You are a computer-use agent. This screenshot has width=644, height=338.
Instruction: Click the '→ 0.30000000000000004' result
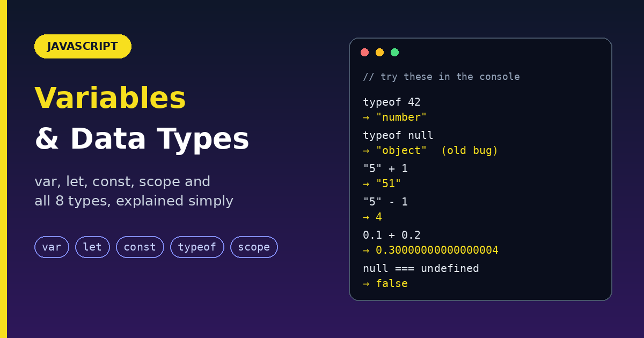click(430, 250)
